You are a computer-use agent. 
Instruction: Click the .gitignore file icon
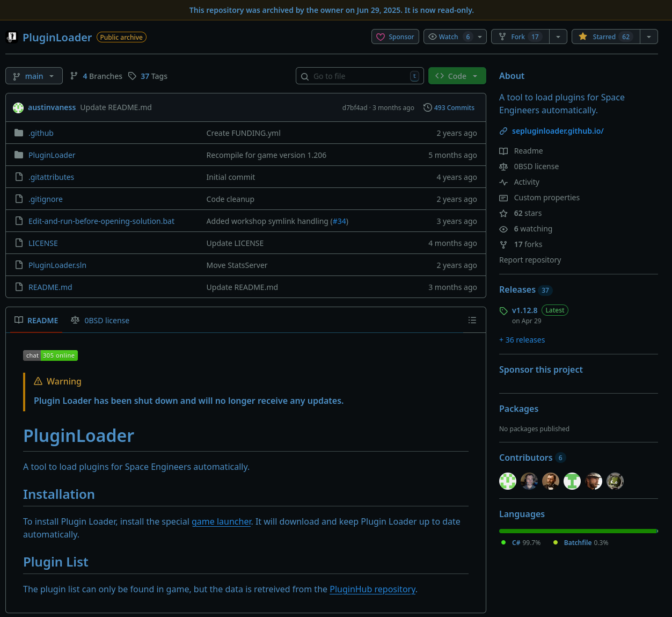tap(19, 199)
